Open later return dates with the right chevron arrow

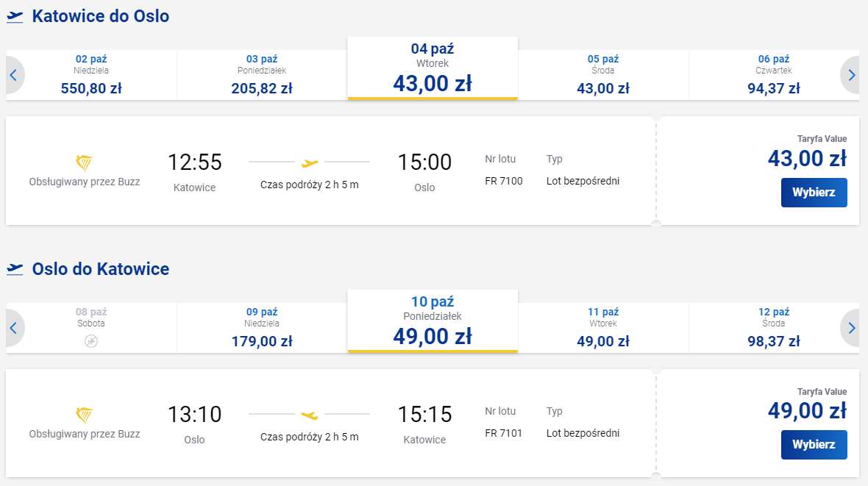tap(851, 327)
